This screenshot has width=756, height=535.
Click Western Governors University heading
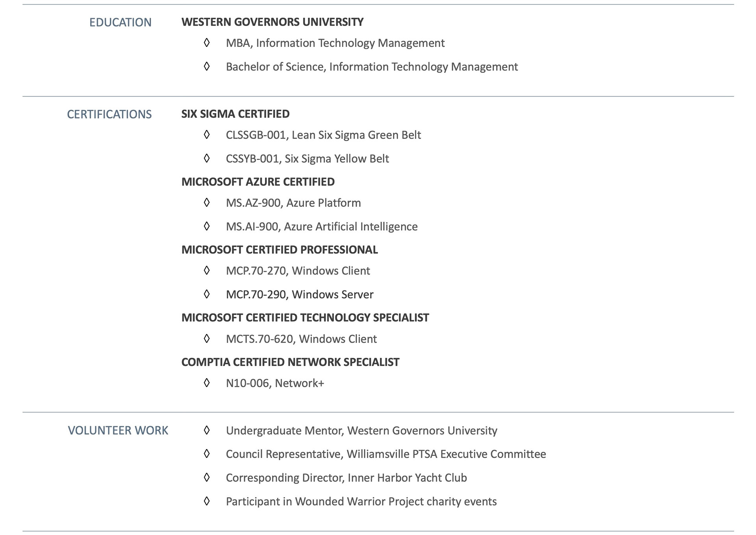click(272, 22)
